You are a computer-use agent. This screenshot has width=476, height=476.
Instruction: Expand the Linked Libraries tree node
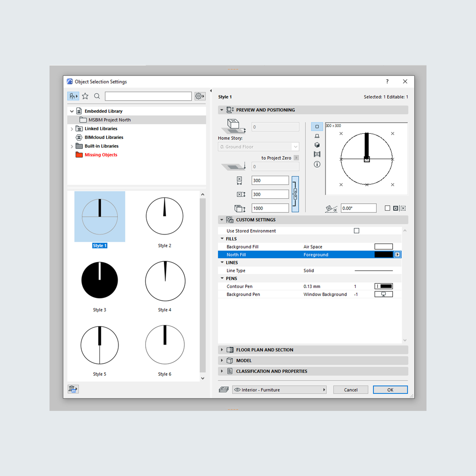click(72, 129)
